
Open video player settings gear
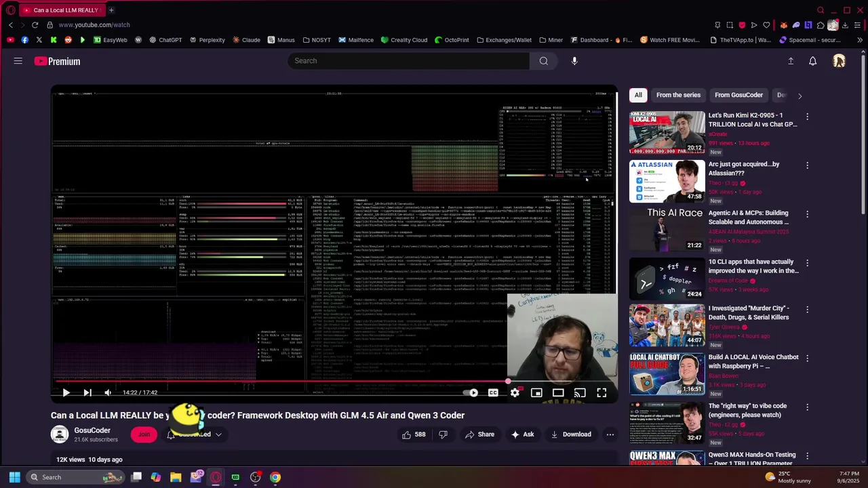coord(515,392)
